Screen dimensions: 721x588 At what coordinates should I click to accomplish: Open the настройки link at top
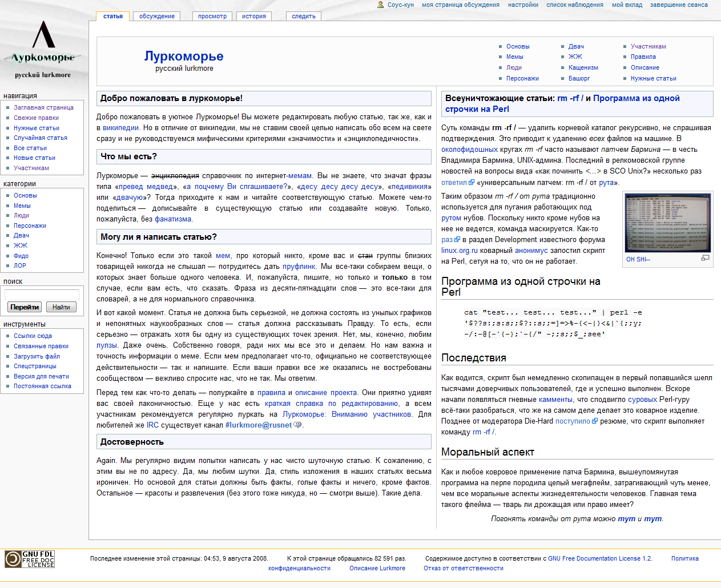523,5
